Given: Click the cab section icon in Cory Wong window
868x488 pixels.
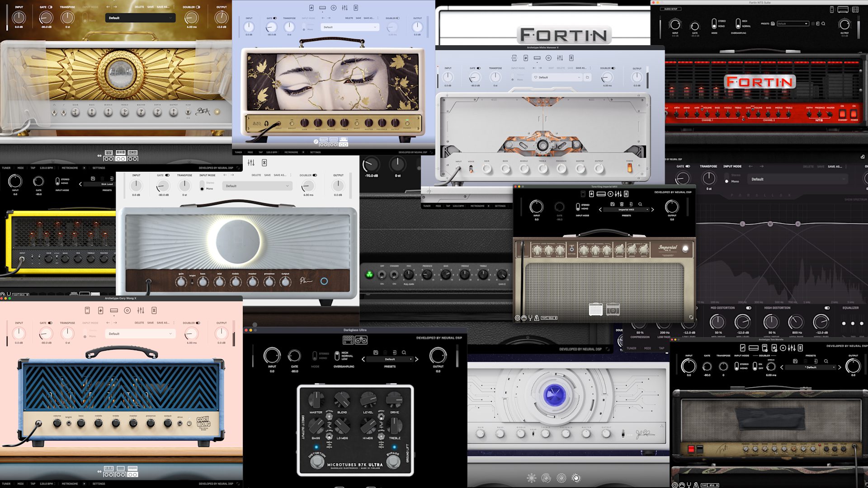Looking at the screenshot, I should coord(127,310).
